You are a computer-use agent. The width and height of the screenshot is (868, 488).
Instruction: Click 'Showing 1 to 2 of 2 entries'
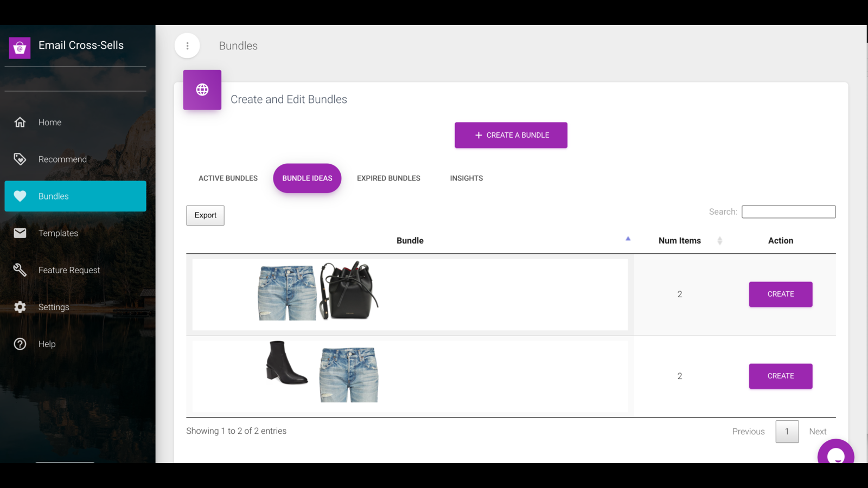point(236,431)
